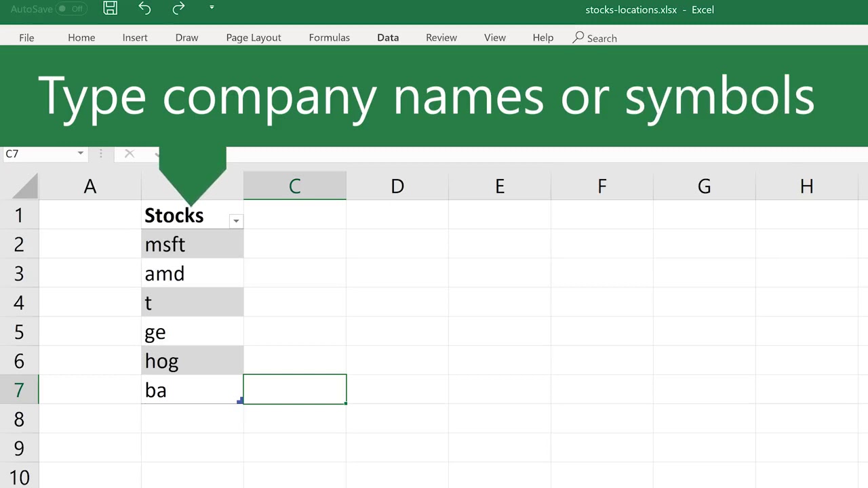Select column A header
The image size is (868, 488).
(90, 186)
